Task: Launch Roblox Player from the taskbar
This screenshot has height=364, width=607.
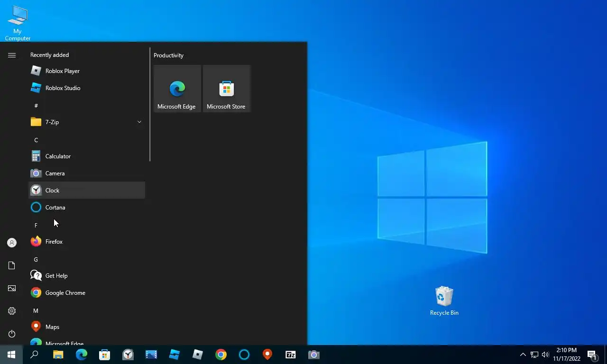Action: pyautogui.click(x=197, y=355)
